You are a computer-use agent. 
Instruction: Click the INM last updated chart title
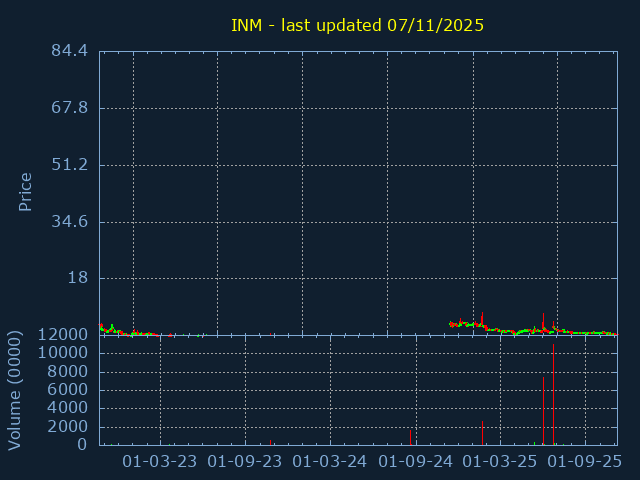(x=357, y=25)
